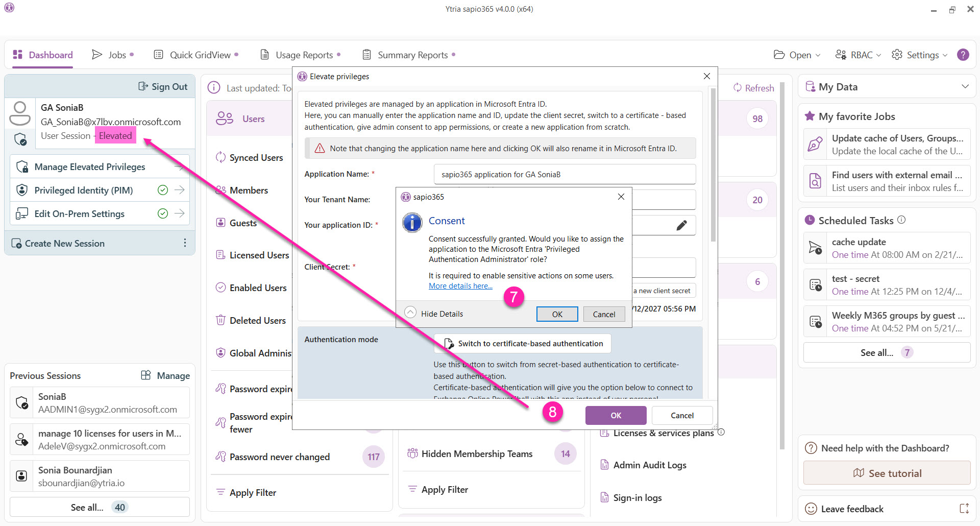Viewport: 980px width, 526px height.
Task: Click Privileged Identity (PIM) status checkmark
Action: (x=163, y=190)
